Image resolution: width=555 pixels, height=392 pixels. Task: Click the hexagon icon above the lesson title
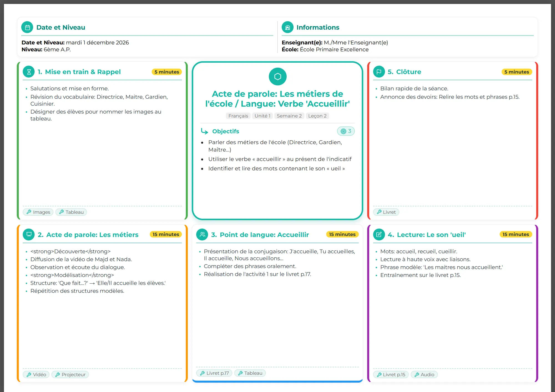click(277, 77)
